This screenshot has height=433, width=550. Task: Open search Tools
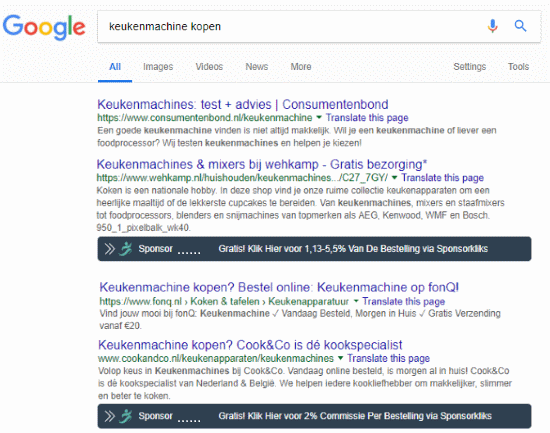click(518, 67)
